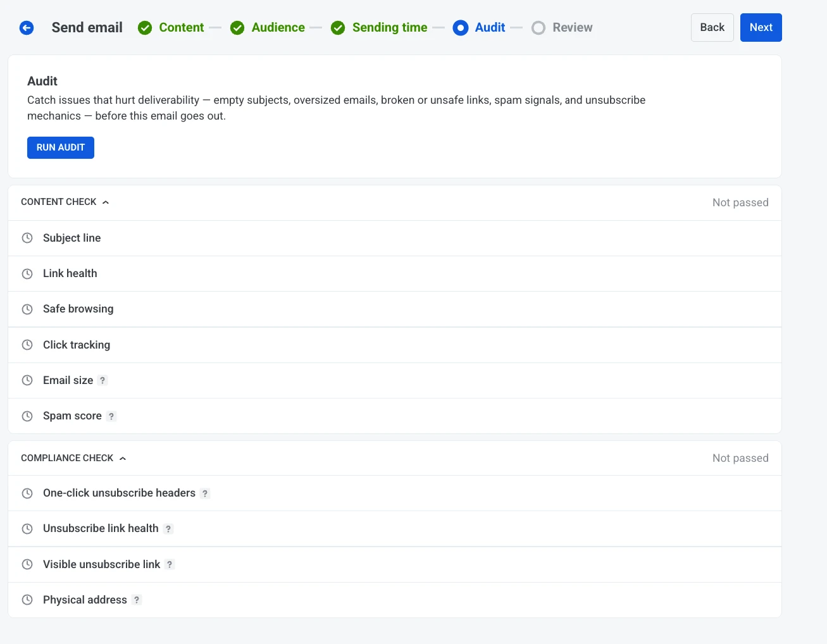Click the Click tracking row text
The height and width of the screenshot is (644, 827).
click(77, 345)
